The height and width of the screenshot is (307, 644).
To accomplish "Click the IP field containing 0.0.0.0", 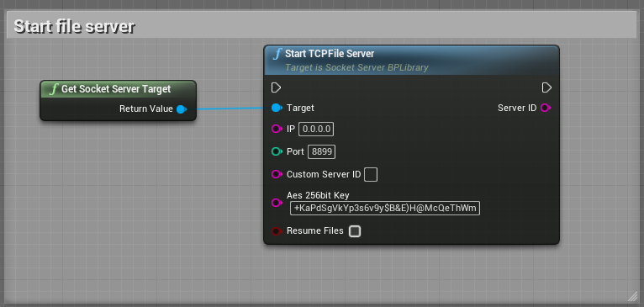I will point(316,129).
